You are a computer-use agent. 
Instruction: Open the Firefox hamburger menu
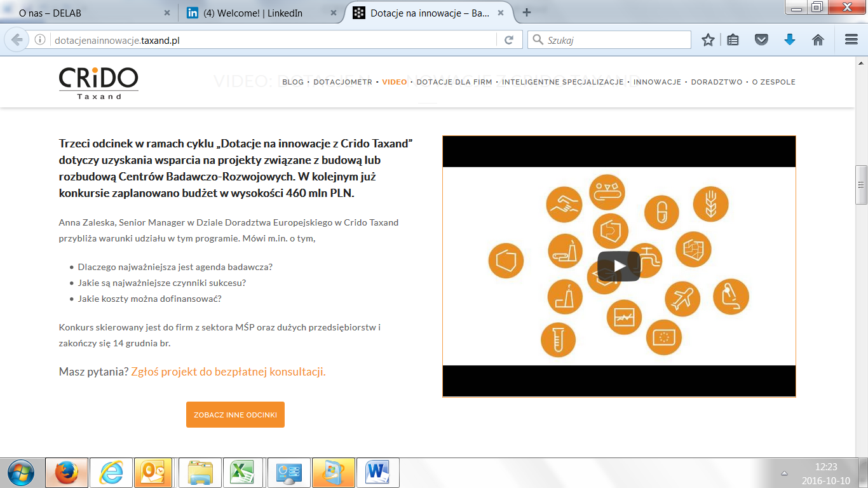[x=851, y=40]
